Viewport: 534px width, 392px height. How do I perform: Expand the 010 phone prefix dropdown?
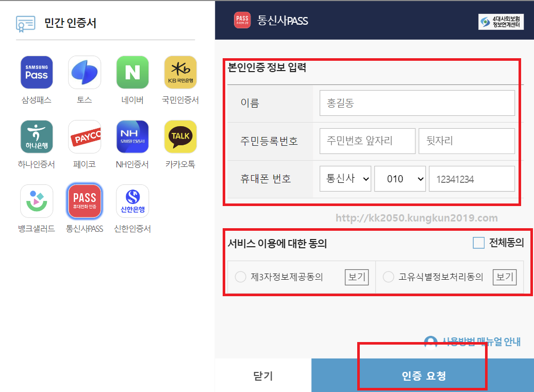click(400, 179)
